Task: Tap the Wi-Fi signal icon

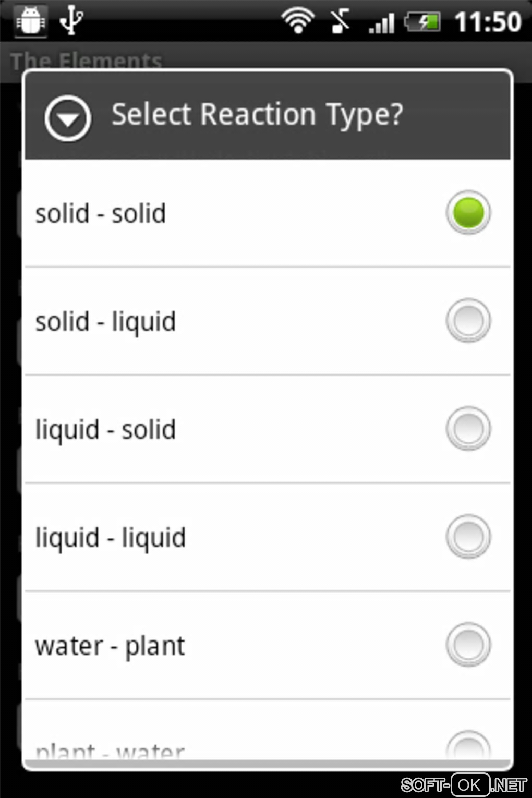Action: click(x=297, y=21)
